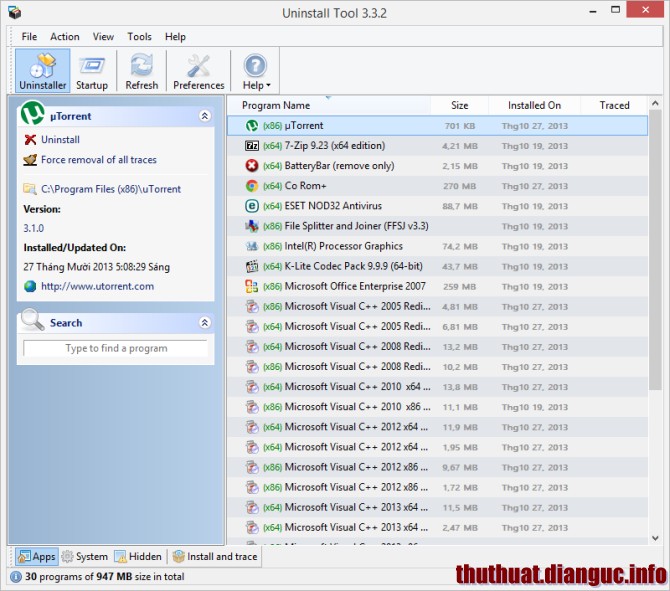670x591 pixels.
Task: Select the Intel(R) Processor Graphics icon
Action: 252,246
